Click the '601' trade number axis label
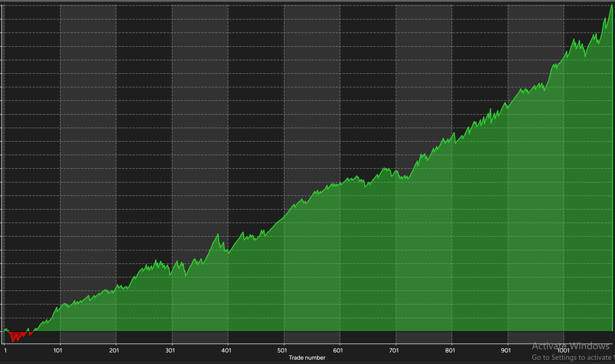 338,350
